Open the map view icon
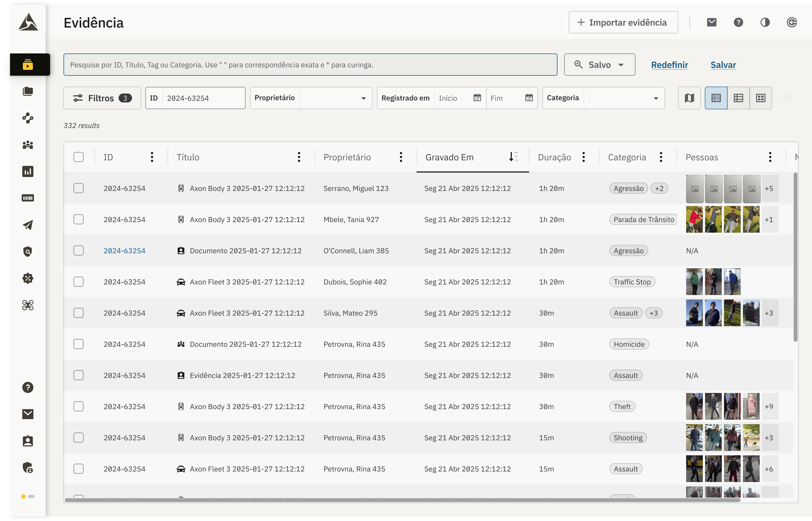 tap(689, 98)
